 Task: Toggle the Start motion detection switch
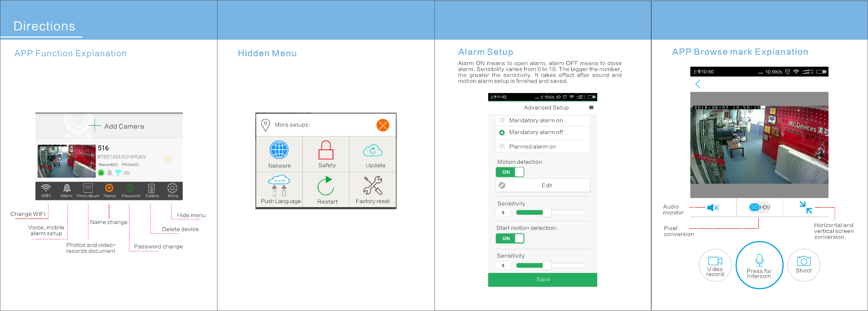[x=510, y=238]
